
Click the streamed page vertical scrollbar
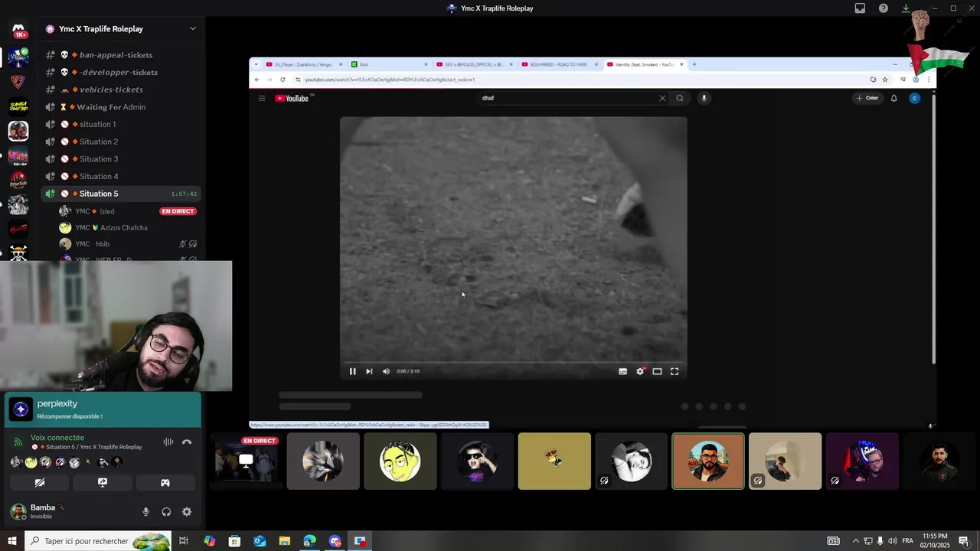[933, 230]
